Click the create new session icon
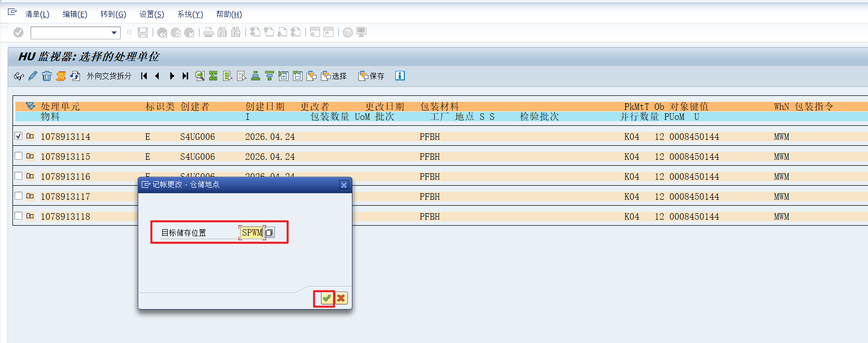 314,32
